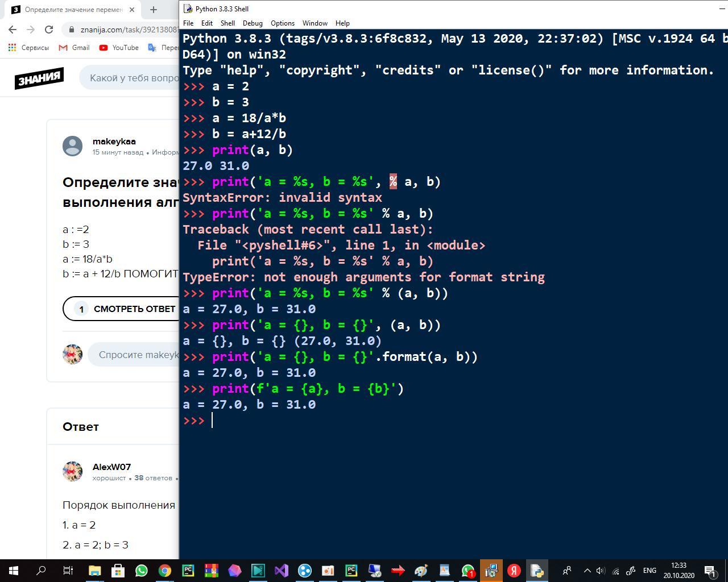Go back using the browser back arrow
The height and width of the screenshot is (582, 728).
[x=13, y=30]
